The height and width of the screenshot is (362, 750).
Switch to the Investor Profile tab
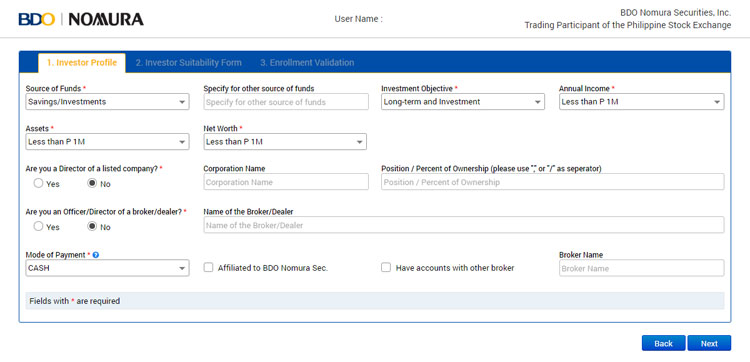pos(82,63)
